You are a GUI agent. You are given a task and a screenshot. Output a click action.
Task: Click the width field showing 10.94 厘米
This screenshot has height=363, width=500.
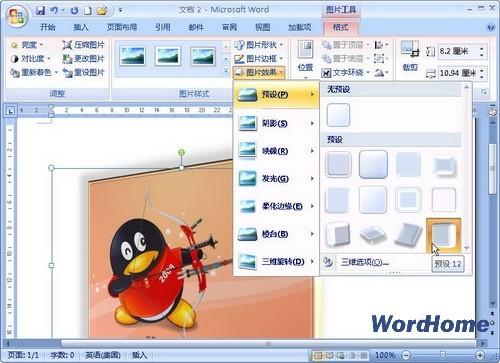(458, 73)
